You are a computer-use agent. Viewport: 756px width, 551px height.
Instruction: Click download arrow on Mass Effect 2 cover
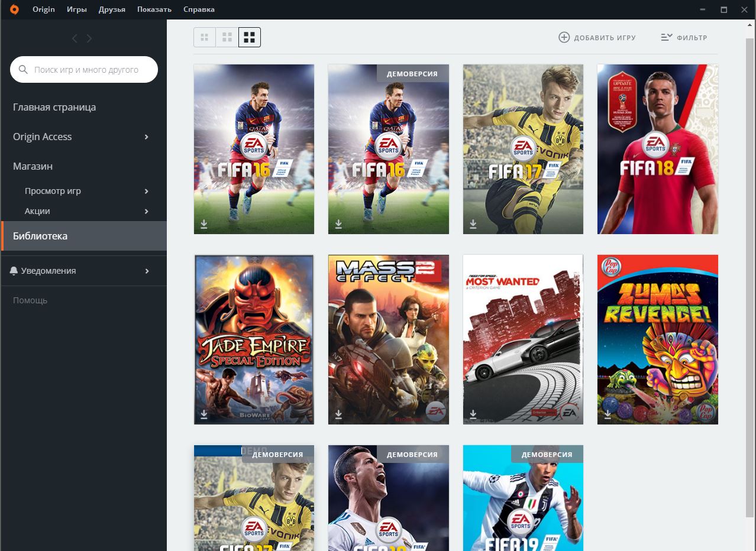(x=338, y=414)
